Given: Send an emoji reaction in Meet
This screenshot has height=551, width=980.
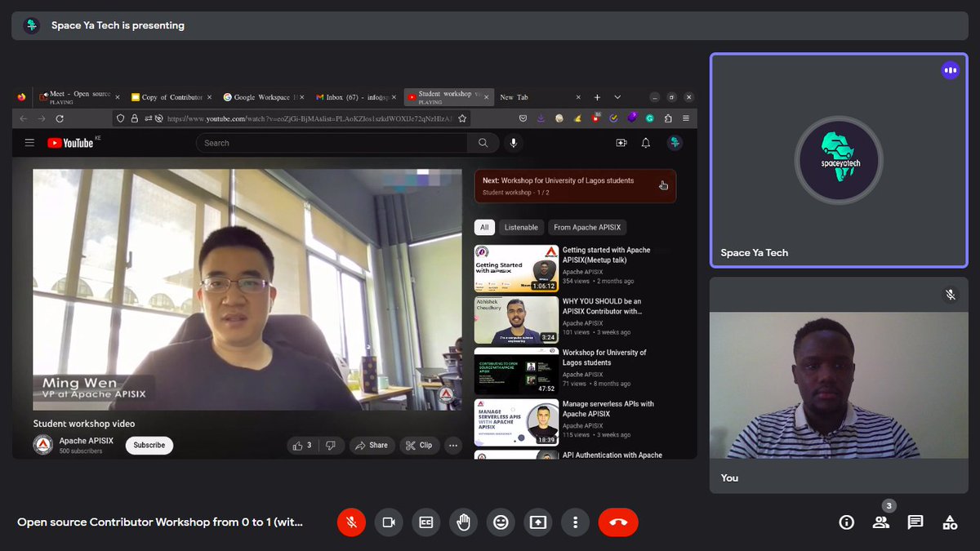Looking at the screenshot, I should pos(501,522).
